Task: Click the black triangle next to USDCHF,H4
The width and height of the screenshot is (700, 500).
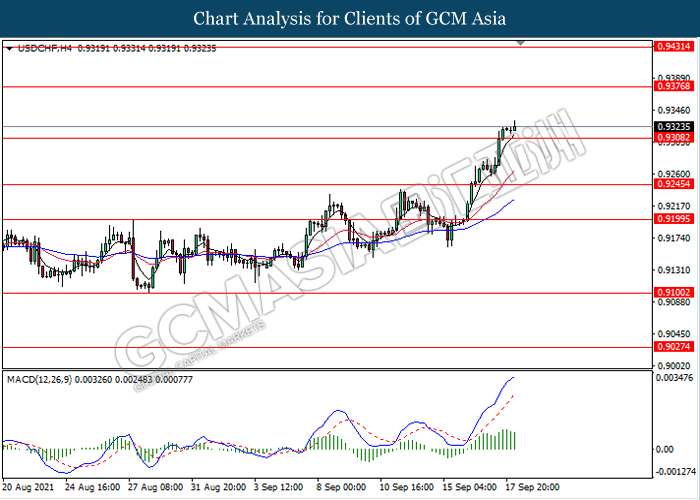Action: tap(9, 49)
